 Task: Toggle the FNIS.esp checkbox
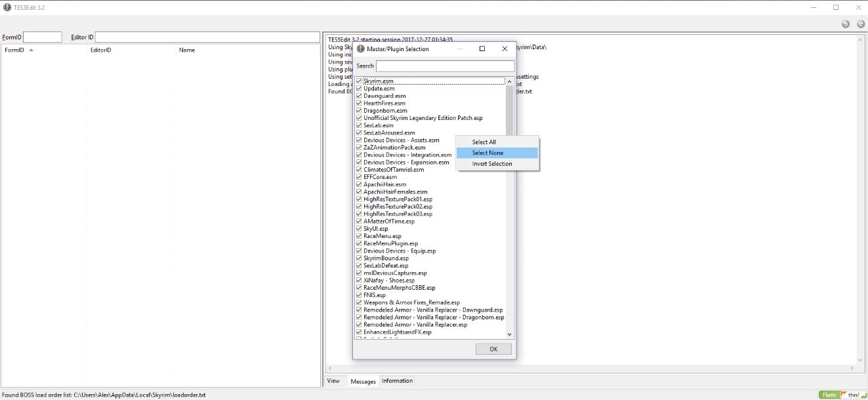(359, 295)
